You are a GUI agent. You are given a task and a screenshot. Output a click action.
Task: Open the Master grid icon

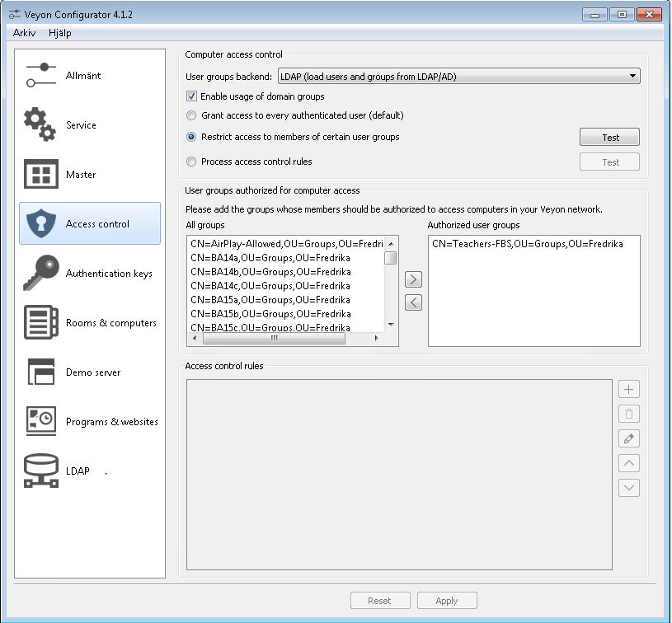40,174
